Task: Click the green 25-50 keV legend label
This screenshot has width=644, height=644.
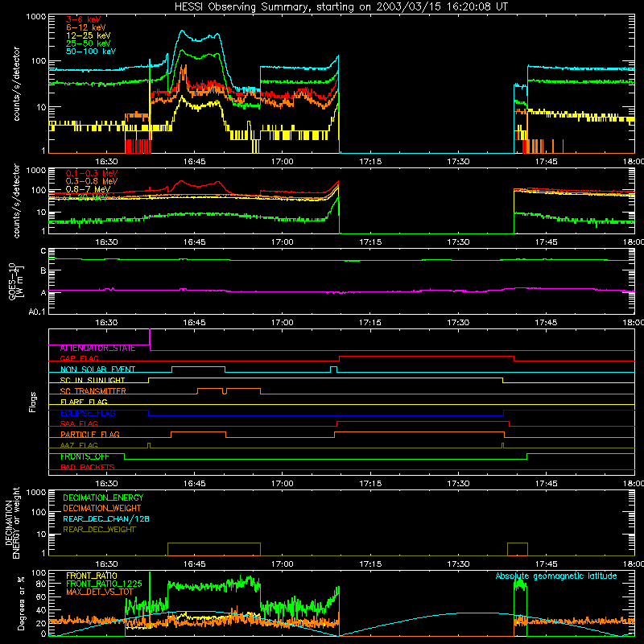Action: coord(88,43)
